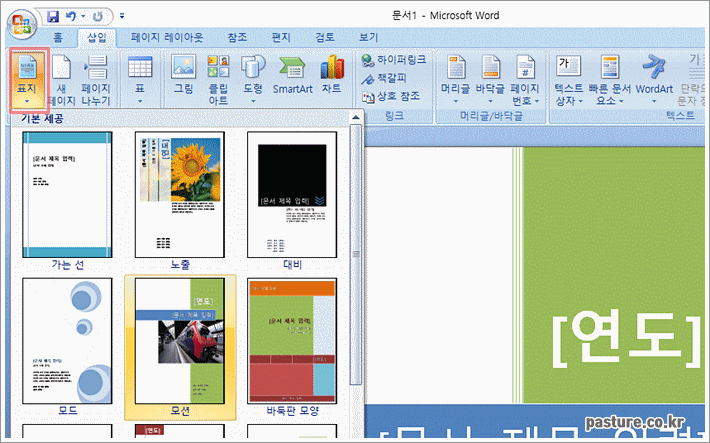
Task: Open 클립 아트 clip art
Action: pos(218,80)
